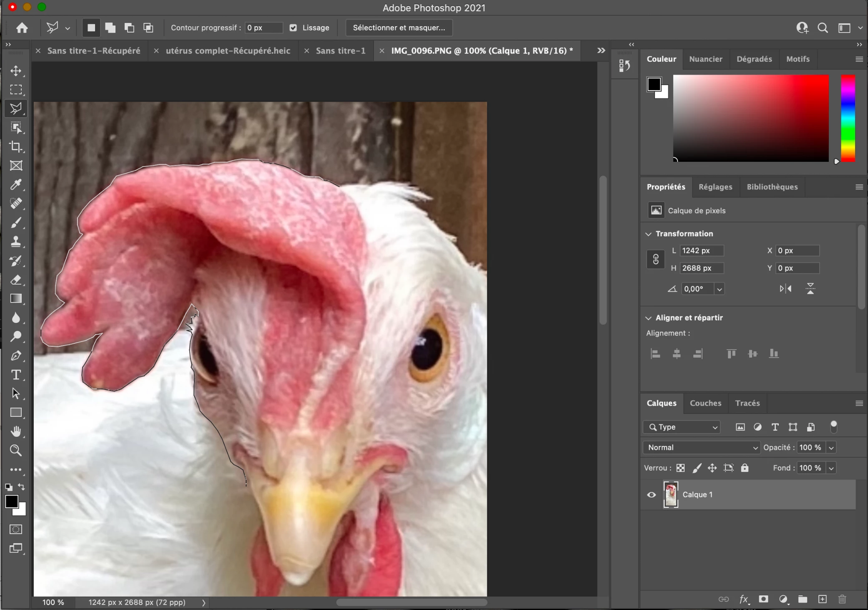Click the Contour progressif input field

[x=263, y=28]
